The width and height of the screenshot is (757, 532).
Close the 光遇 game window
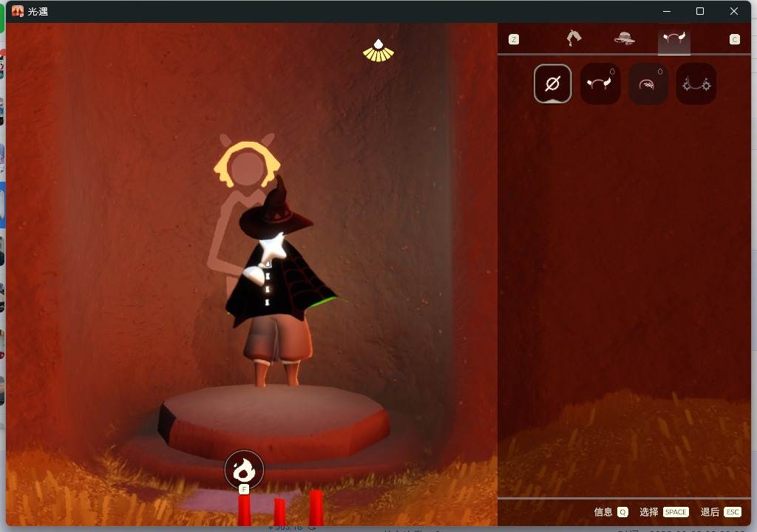734,11
